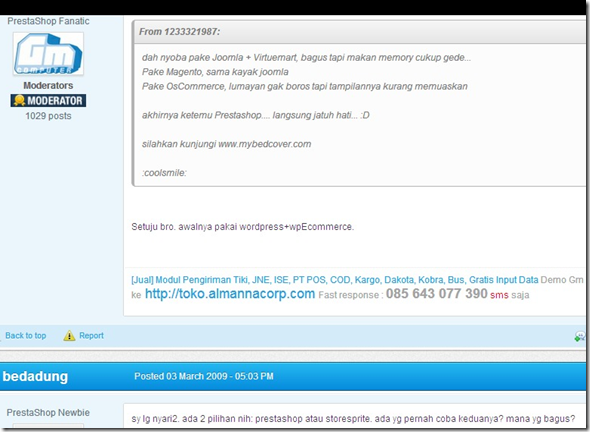
Task: Click the yellow warning Report icon
Action: [69, 335]
